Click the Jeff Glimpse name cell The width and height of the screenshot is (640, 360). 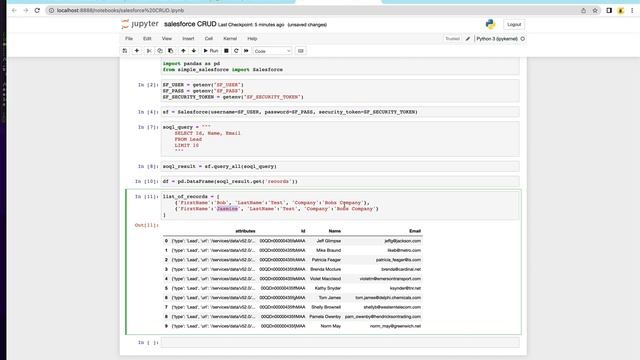[x=329, y=241]
